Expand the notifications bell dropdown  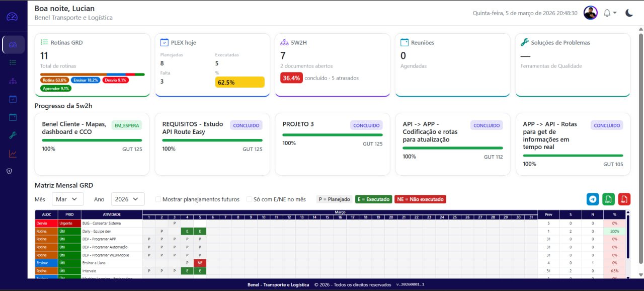610,13
